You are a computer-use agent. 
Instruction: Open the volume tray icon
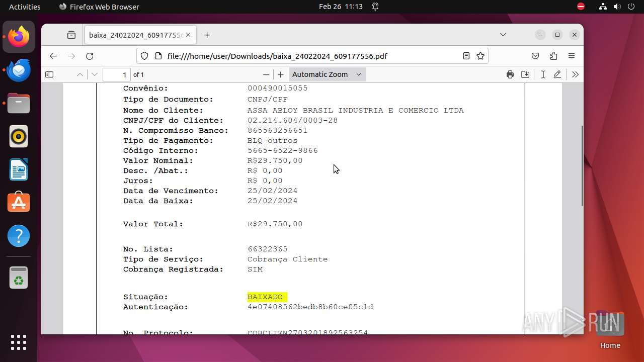pos(617,7)
